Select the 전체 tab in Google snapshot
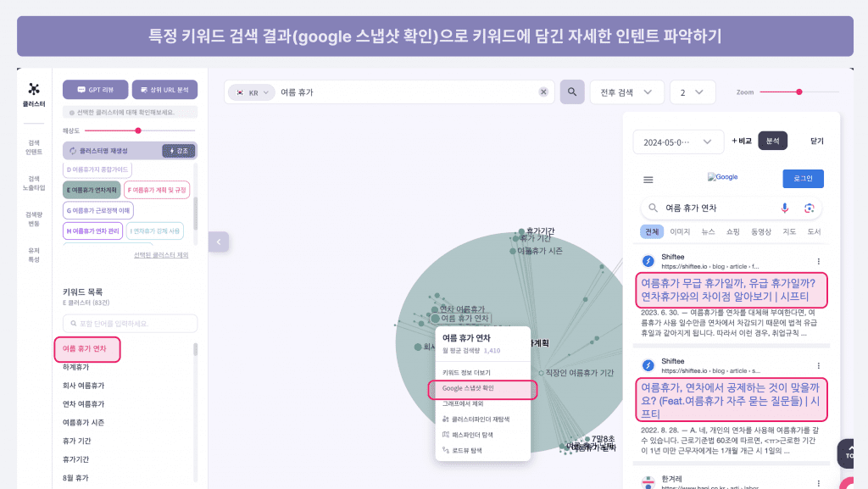Screen dimensions: 868x489 (x=652, y=231)
